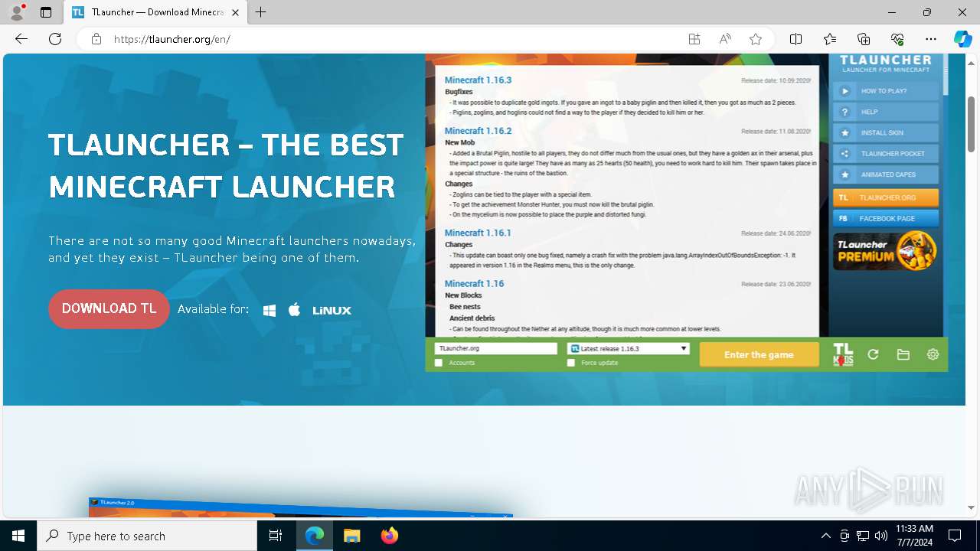Open File Explorer from taskbar

coord(351,536)
